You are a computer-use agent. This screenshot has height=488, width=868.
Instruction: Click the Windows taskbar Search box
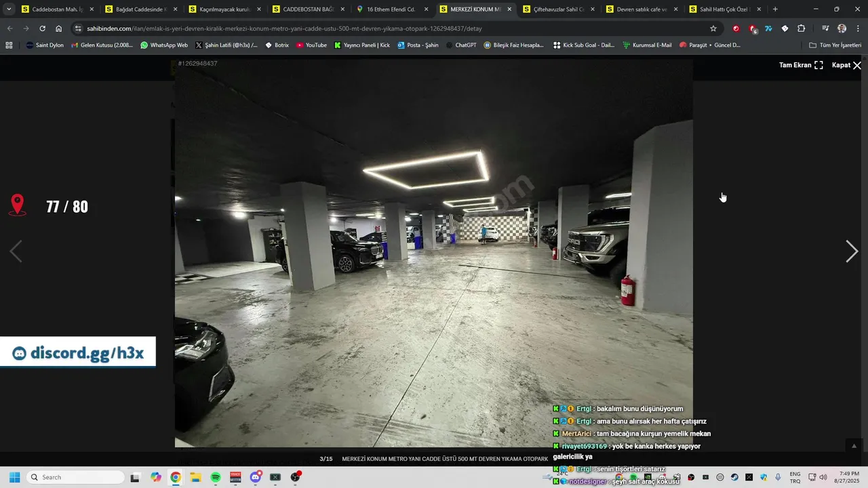click(75, 477)
